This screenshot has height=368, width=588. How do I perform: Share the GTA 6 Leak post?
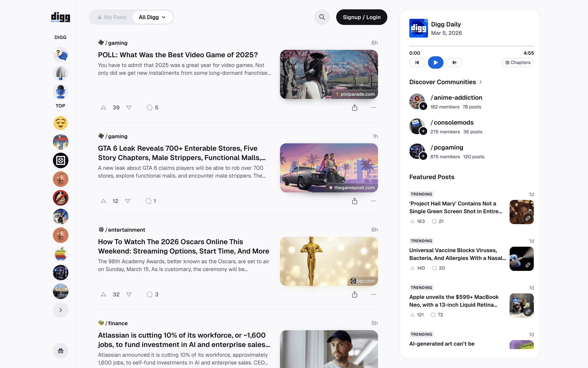point(355,201)
